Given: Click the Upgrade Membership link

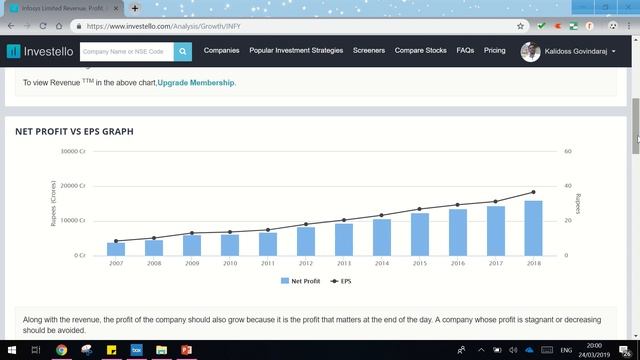Looking at the screenshot, I should pyautogui.click(x=196, y=83).
